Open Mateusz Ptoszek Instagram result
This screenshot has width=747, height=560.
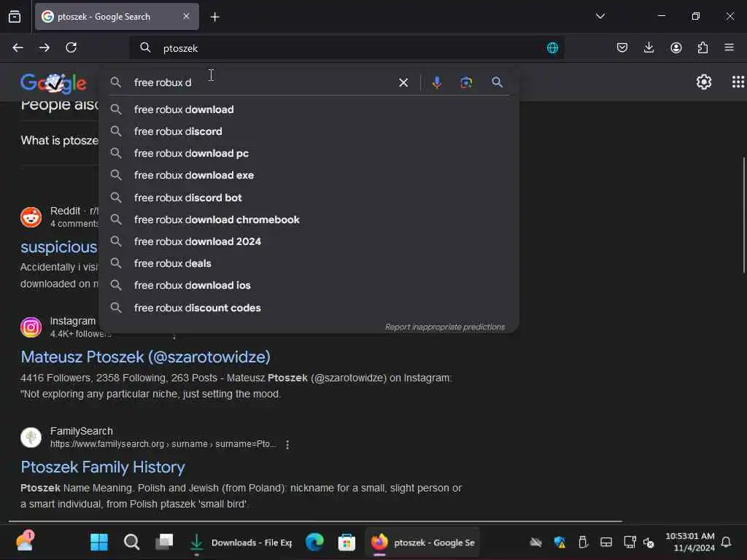[145, 357]
